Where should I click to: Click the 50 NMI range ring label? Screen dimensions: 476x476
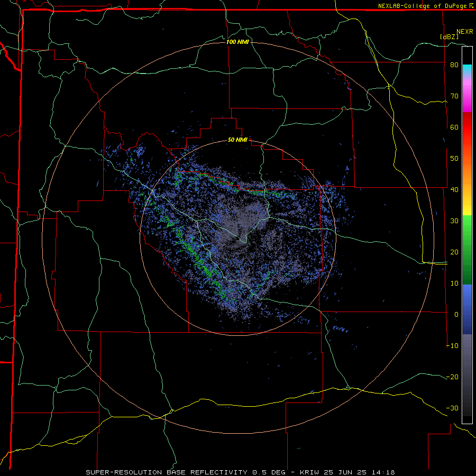pos(237,140)
